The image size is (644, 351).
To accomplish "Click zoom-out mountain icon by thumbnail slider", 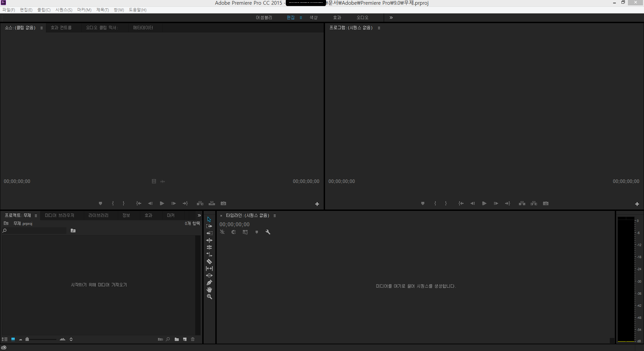I will pos(21,340).
